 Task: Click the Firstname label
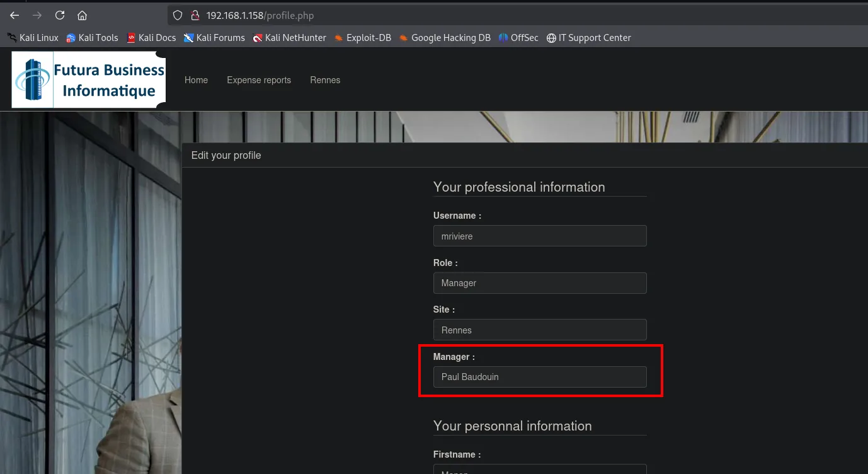click(x=457, y=454)
